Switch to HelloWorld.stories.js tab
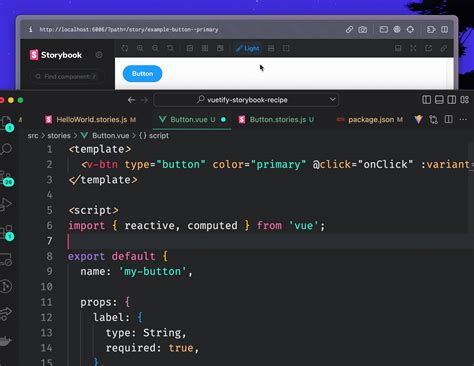 91,119
